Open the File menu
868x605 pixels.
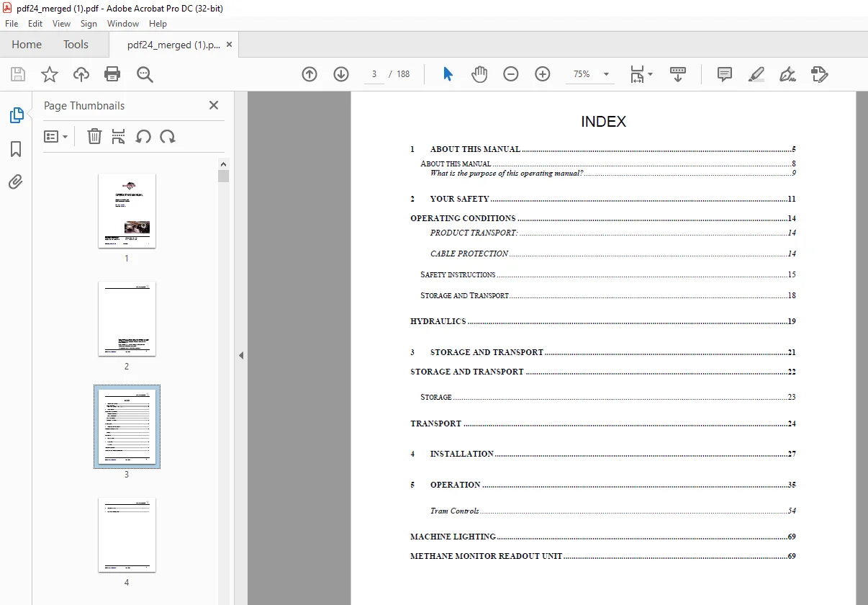(12, 24)
